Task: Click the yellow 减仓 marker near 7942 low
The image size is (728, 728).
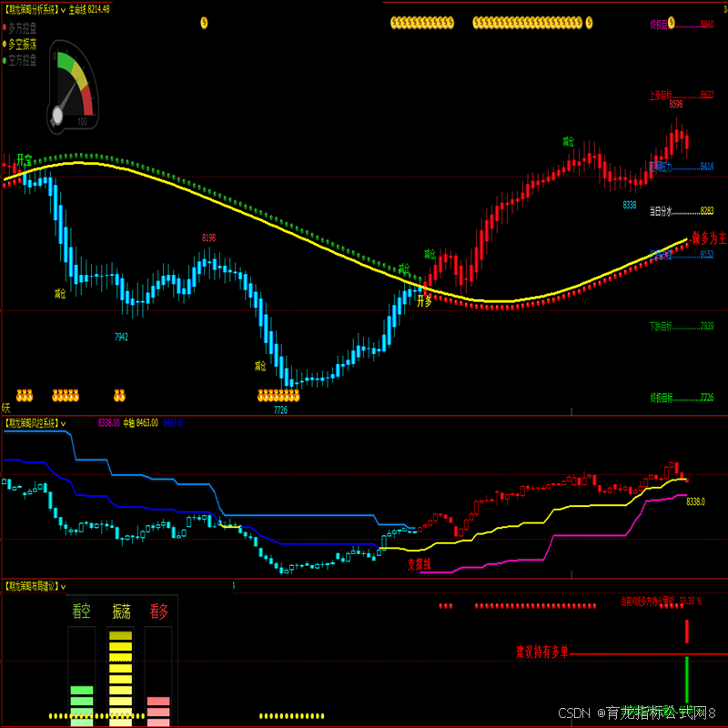Action: 60,293
